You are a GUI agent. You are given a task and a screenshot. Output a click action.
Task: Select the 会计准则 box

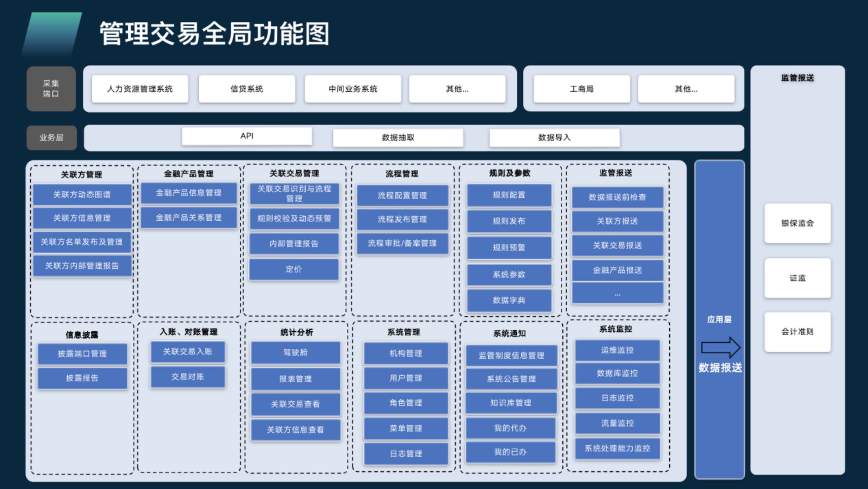pos(797,332)
